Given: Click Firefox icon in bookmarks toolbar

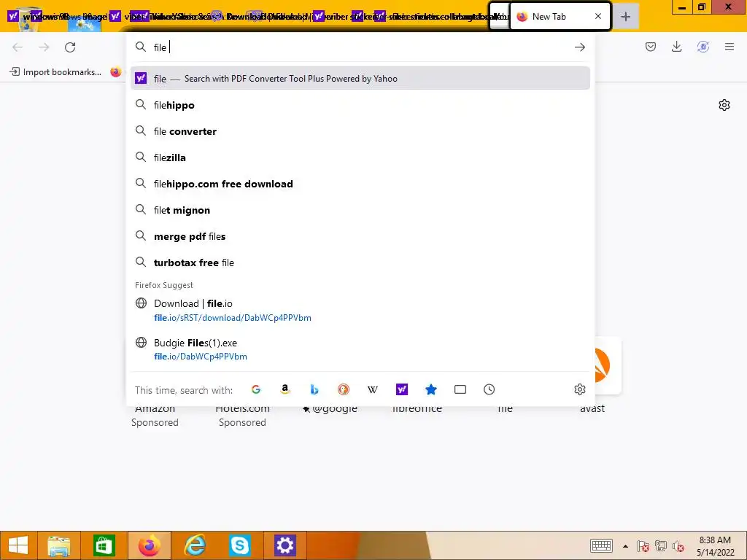Looking at the screenshot, I should 116,72.
